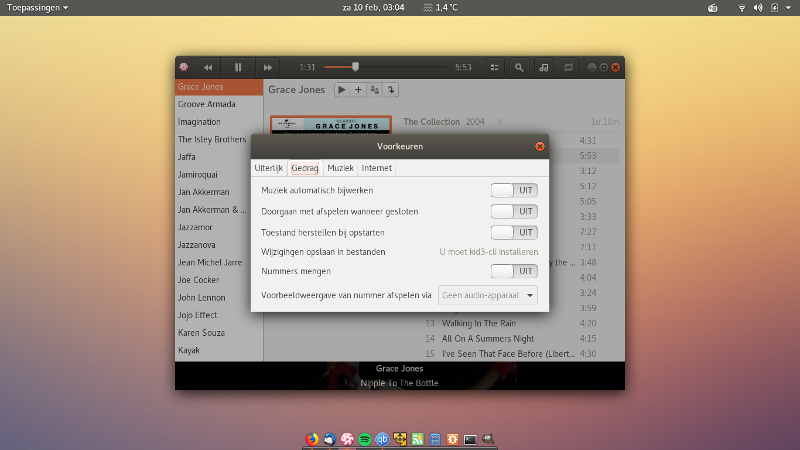Launch Thunderbird from the dock
800x450 pixels.
[330, 439]
